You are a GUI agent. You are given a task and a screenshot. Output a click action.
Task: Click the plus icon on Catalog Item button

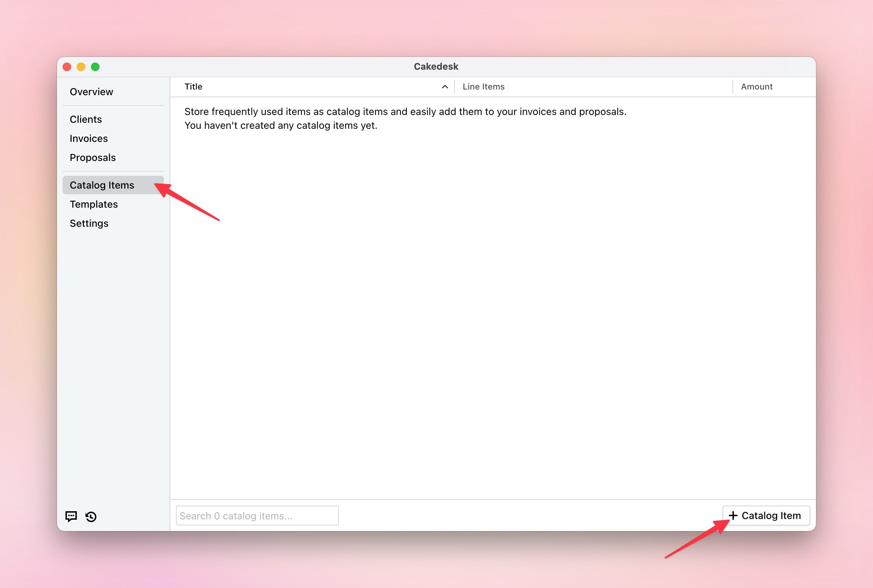pyautogui.click(x=733, y=515)
